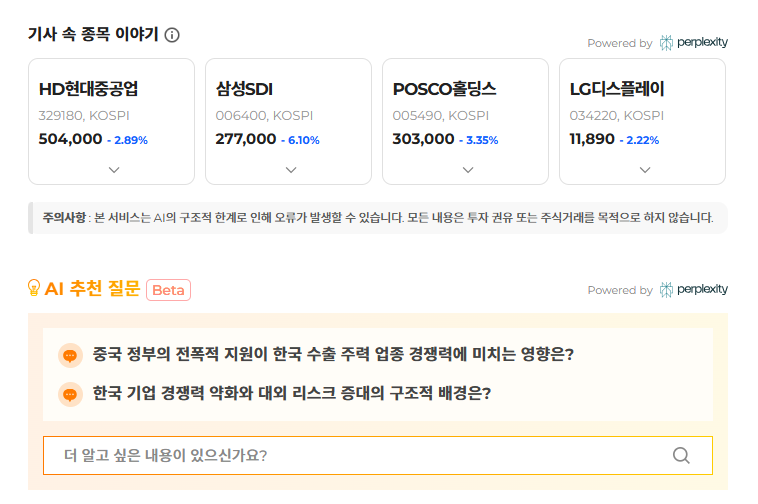Expand the HD현대중공업 stock card chevron
758x504 pixels.
coord(114,170)
